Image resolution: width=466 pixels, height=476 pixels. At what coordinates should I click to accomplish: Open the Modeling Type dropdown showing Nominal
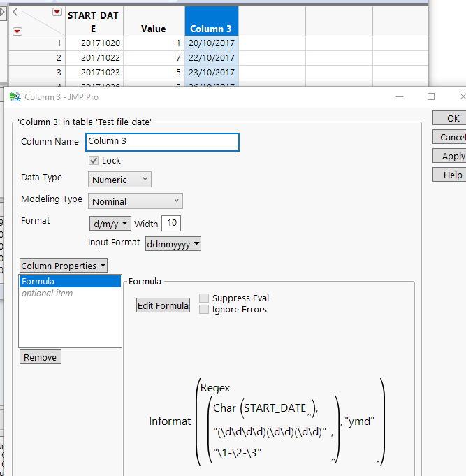[136, 201]
